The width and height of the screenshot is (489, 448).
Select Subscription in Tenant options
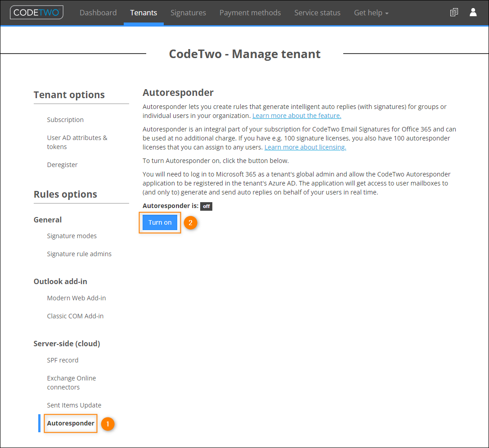[65, 119]
